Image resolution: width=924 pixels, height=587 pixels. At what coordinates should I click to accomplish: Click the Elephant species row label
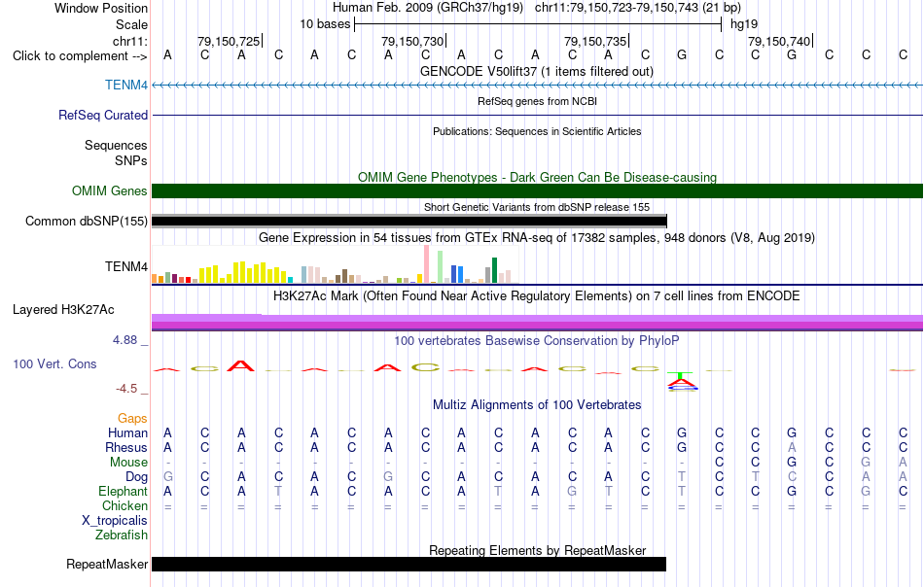[x=123, y=491]
